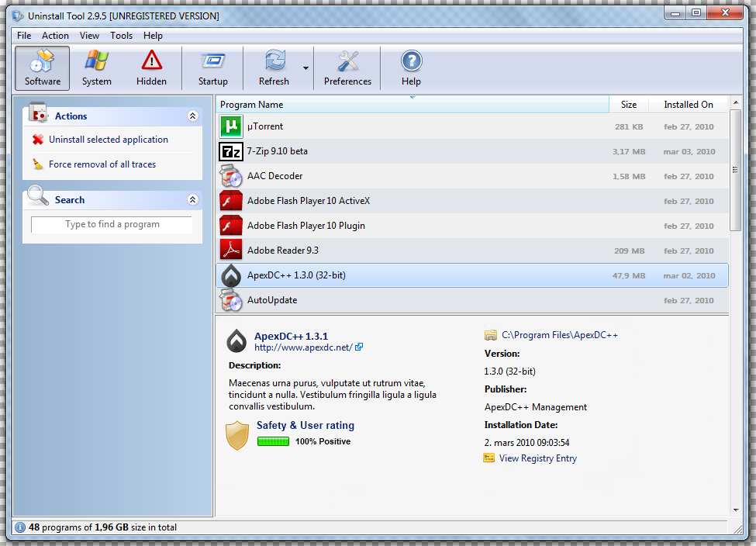Open the View menu
Screen dimensions: 756x546
click(x=90, y=36)
